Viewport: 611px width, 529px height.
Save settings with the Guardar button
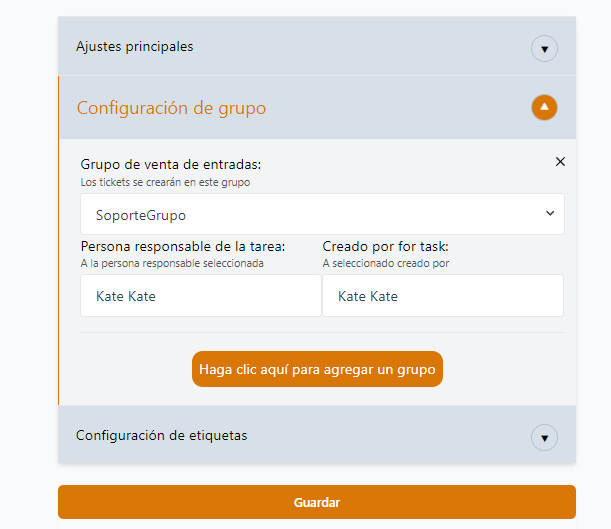coord(316,502)
